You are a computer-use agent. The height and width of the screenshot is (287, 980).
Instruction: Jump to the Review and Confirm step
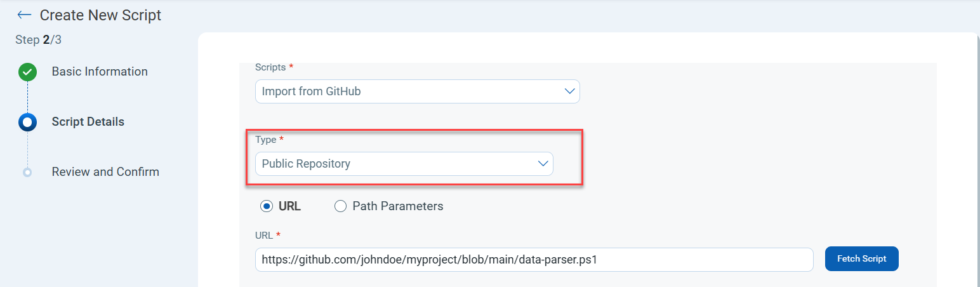105,172
